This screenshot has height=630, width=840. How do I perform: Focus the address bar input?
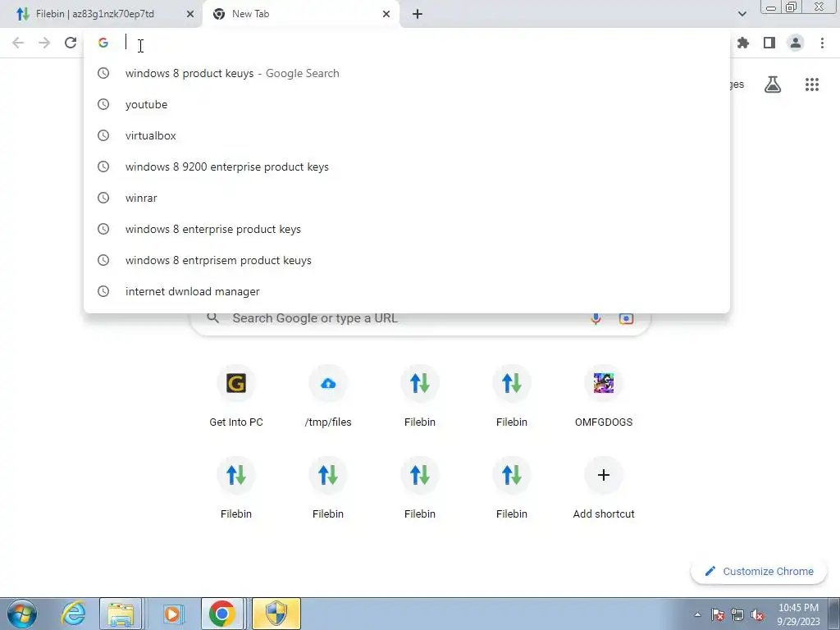tap(407, 43)
